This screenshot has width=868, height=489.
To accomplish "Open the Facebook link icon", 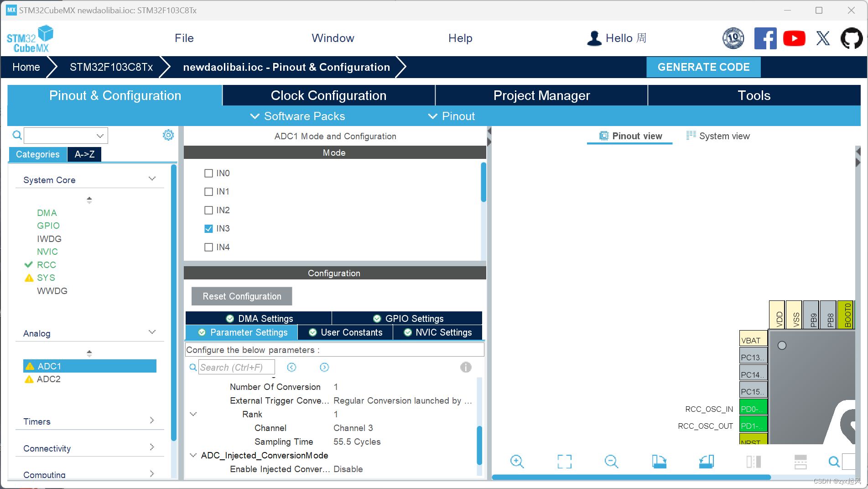I will (765, 38).
